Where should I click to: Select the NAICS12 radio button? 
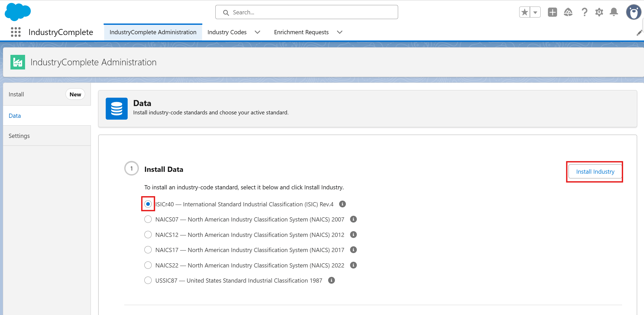click(x=148, y=235)
